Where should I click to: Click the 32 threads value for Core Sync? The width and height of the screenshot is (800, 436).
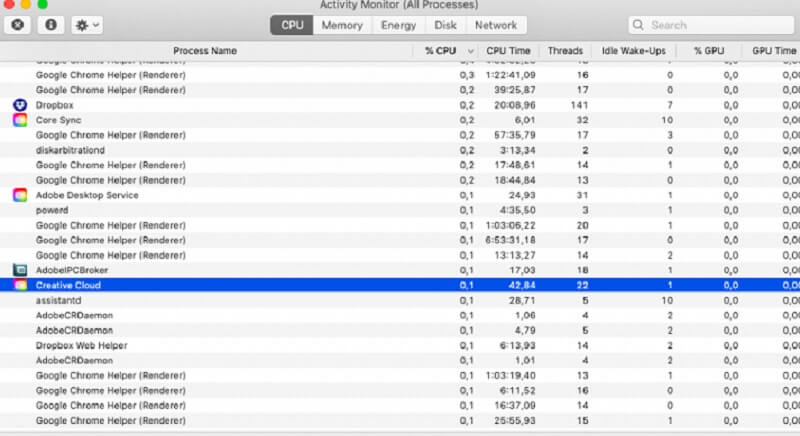(x=582, y=120)
